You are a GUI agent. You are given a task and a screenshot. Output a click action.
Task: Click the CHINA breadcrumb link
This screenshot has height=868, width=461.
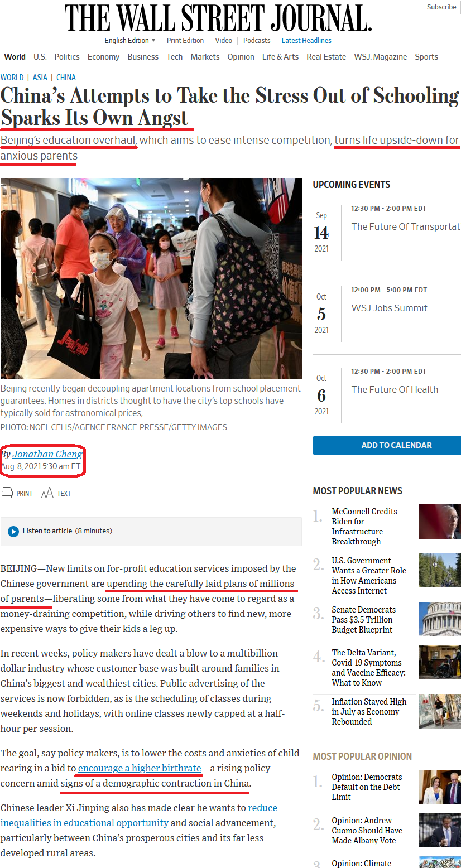point(66,78)
